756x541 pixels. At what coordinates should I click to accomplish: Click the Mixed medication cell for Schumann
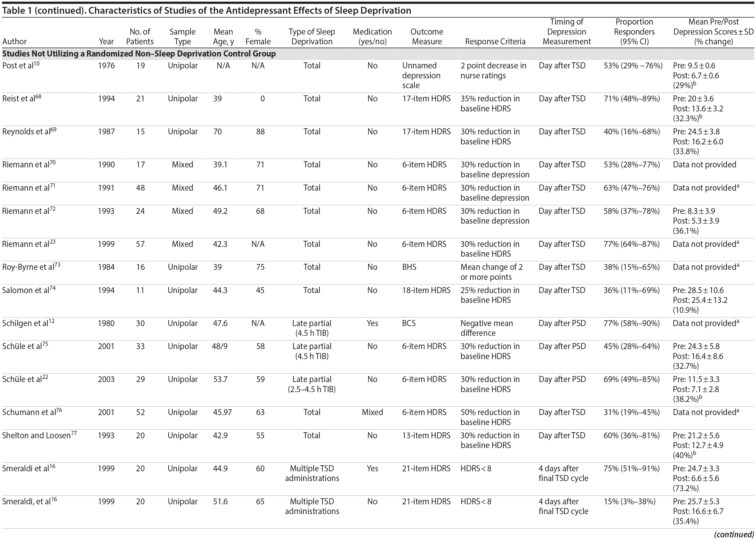click(372, 412)
